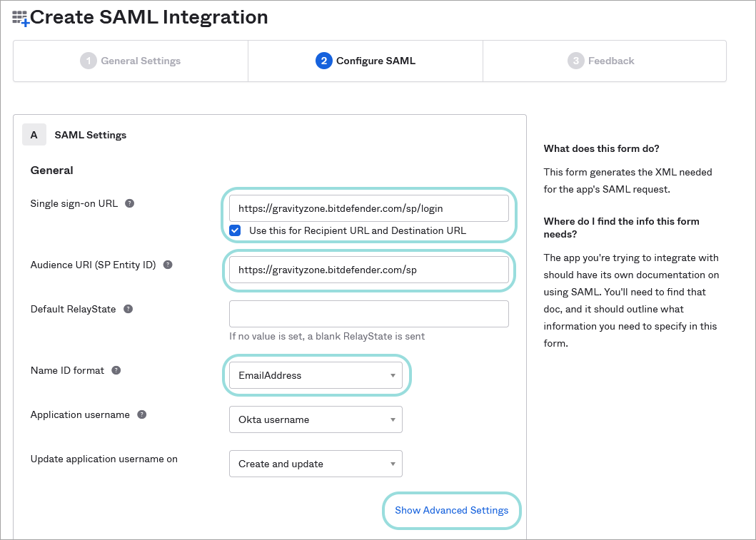The image size is (756, 540).
Task: Open help for Audience URI field
Action: tap(168, 264)
